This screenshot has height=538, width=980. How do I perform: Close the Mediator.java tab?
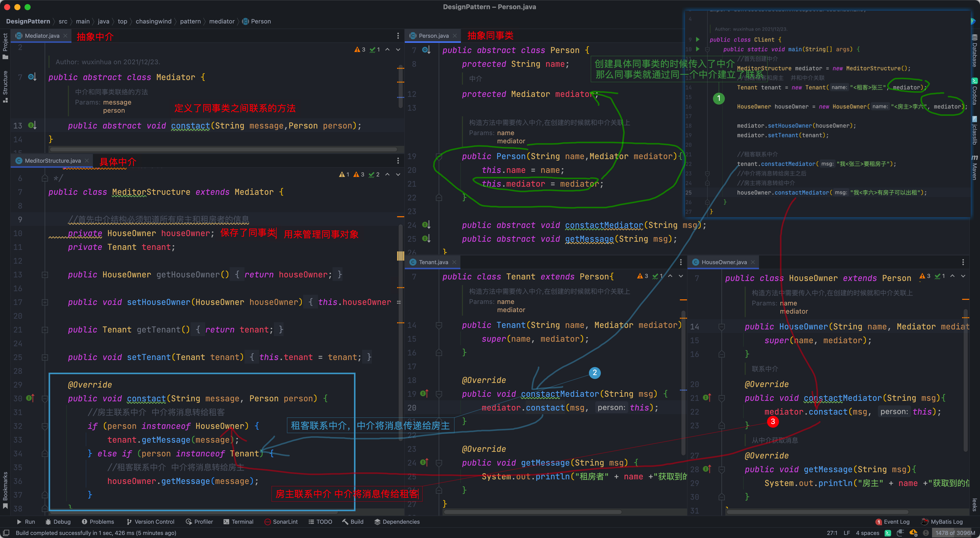[65, 36]
